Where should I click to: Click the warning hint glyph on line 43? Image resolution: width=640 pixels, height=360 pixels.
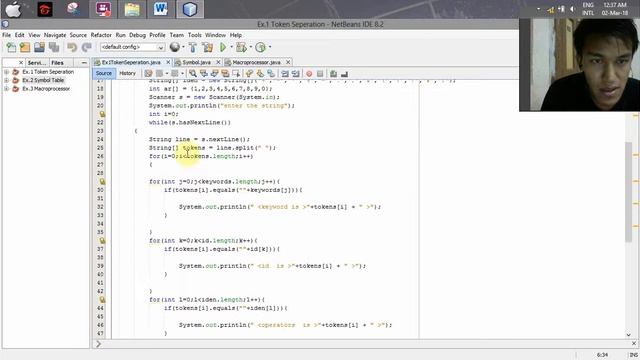click(x=102, y=300)
